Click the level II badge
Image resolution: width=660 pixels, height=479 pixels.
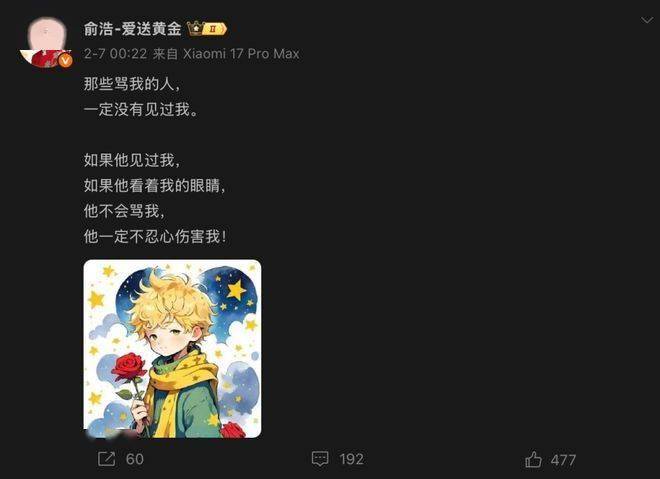tap(215, 29)
